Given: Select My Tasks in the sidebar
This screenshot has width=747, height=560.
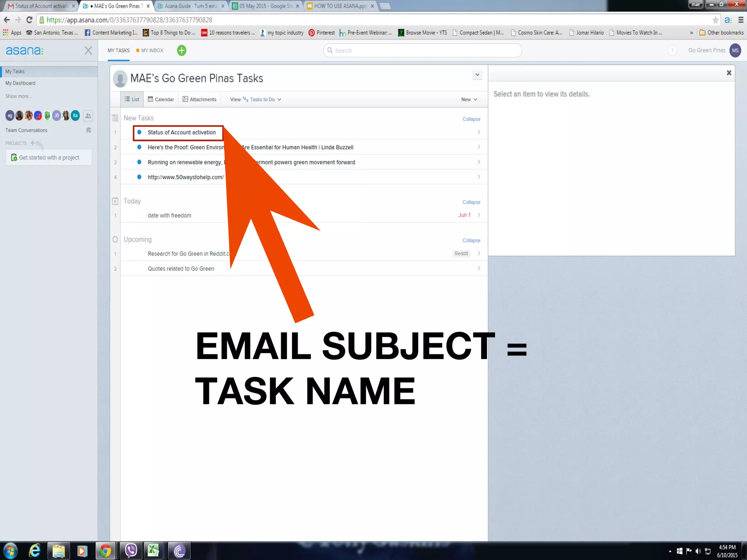Looking at the screenshot, I should coord(49,71).
